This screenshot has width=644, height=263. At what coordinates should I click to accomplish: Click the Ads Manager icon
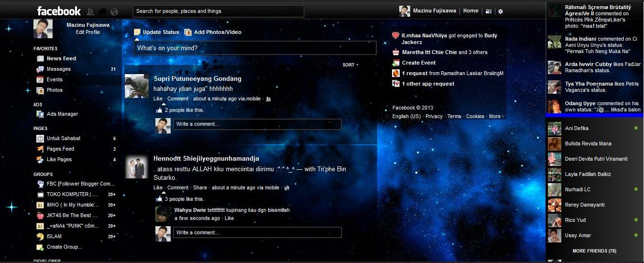(x=40, y=114)
